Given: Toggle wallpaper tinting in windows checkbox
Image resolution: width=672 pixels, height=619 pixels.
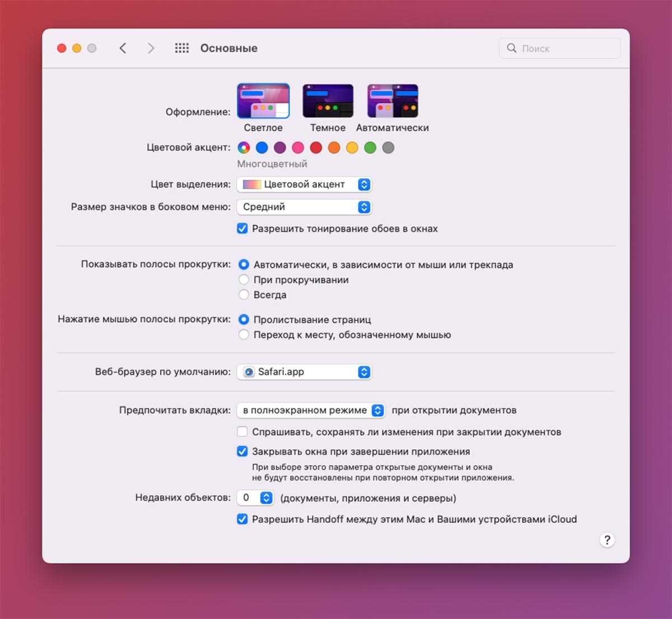Looking at the screenshot, I should click(242, 229).
